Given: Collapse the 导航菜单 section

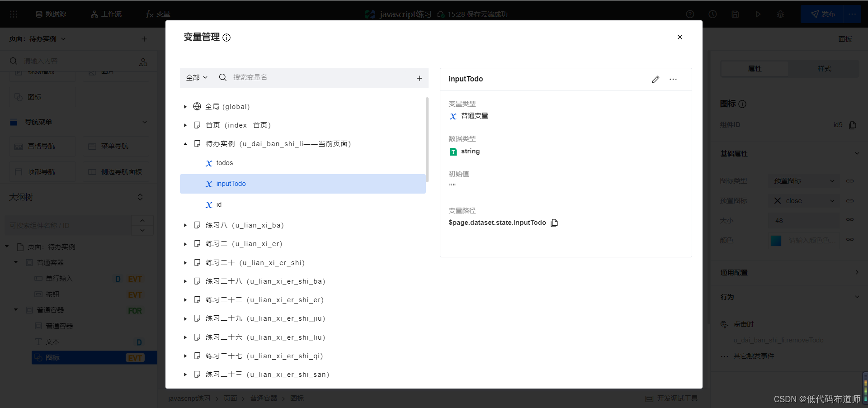Looking at the screenshot, I should [145, 122].
